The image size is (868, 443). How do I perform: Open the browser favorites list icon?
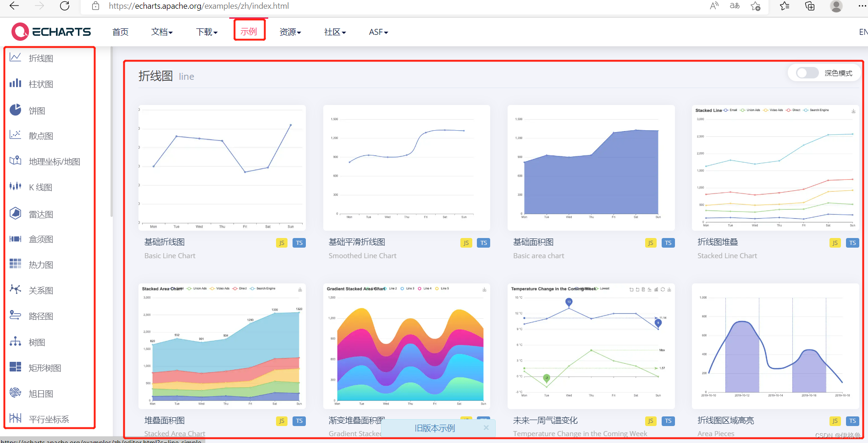pos(785,6)
